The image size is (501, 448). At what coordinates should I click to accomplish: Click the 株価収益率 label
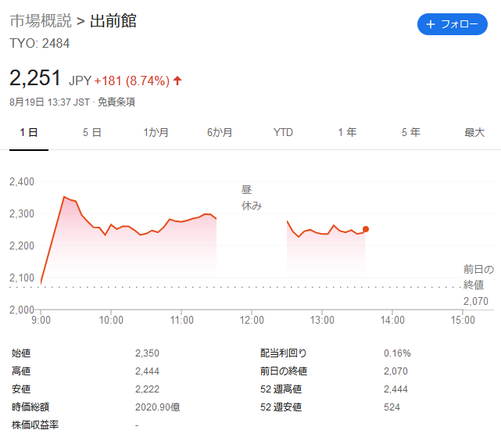pos(35,425)
